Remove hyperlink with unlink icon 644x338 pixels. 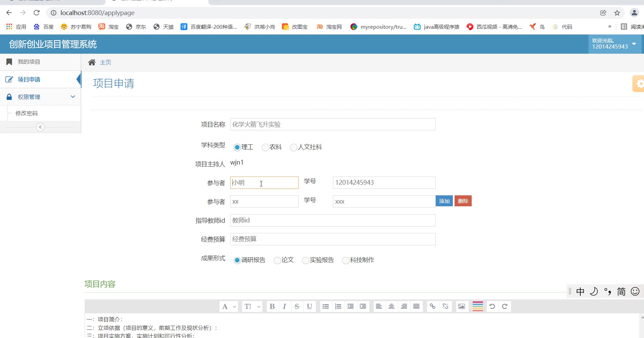(445, 307)
